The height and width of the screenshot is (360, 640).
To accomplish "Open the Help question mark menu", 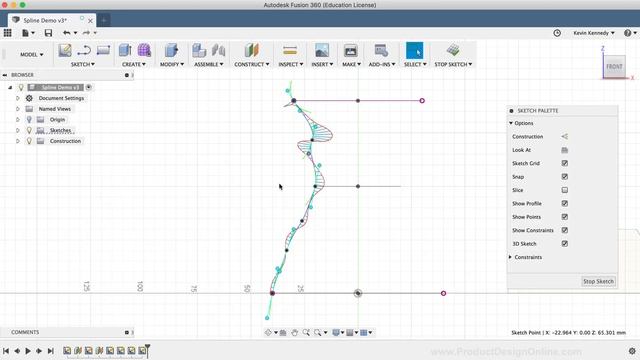I will (627, 33).
